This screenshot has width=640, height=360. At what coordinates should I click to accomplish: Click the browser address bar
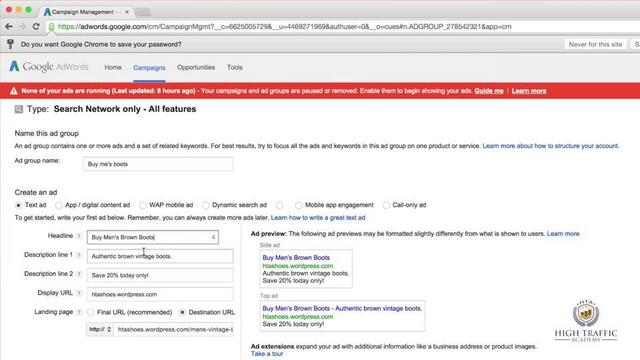point(343,27)
